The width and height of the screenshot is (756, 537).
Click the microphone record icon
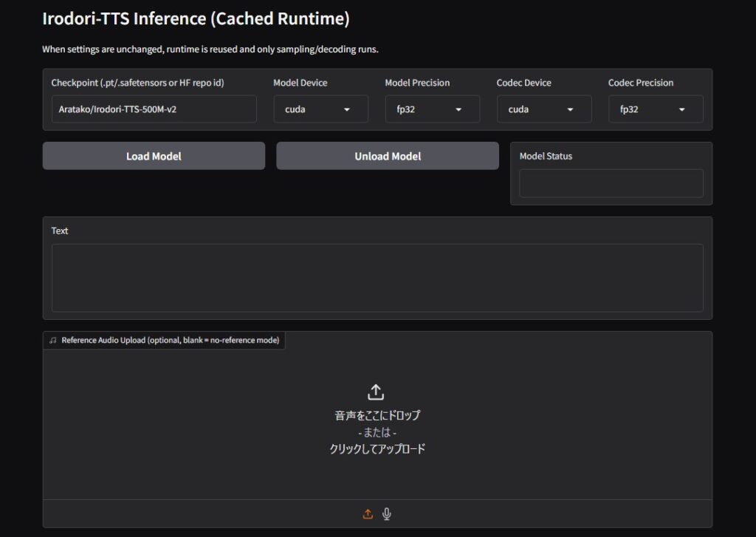coord(387,514)
